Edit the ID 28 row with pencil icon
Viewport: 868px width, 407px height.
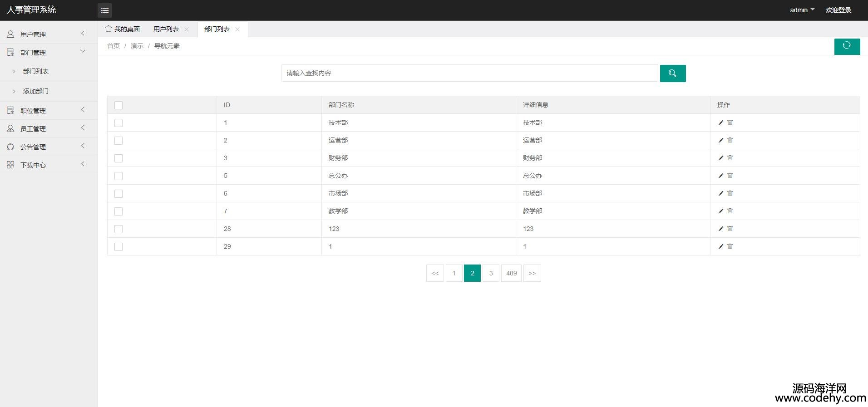click(720, 229)
